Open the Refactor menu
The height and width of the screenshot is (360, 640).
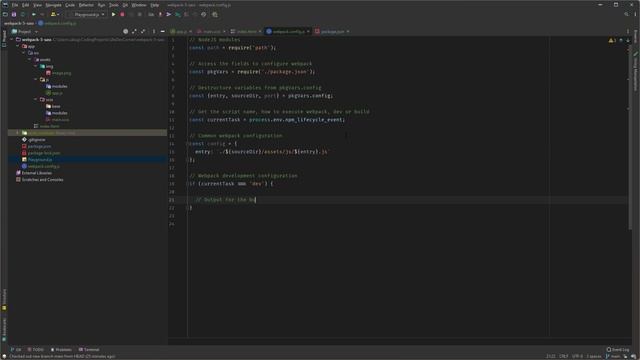tap(86, 5)
